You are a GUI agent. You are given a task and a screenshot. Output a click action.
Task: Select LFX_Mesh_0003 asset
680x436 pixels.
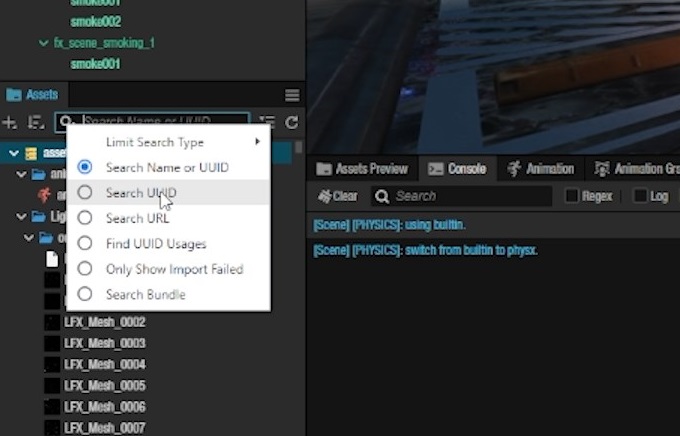tap(105, 344)
